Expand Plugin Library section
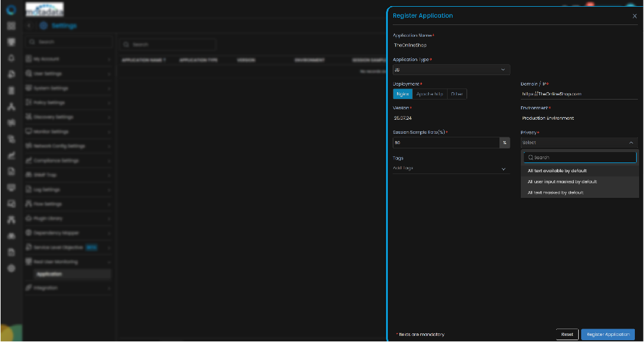The height and width of the screenshot is (342, 644). [x=68, y=219]
